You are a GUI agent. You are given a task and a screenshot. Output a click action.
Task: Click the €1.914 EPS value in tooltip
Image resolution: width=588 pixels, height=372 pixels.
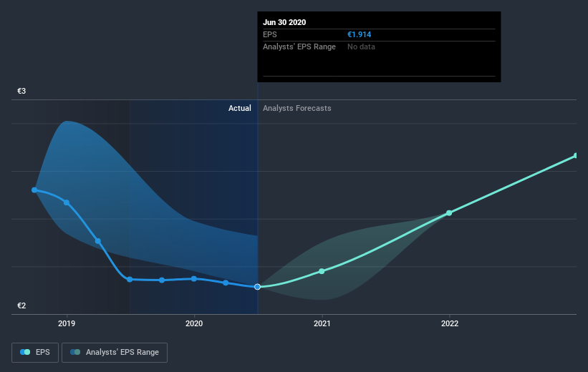(360, 34)
